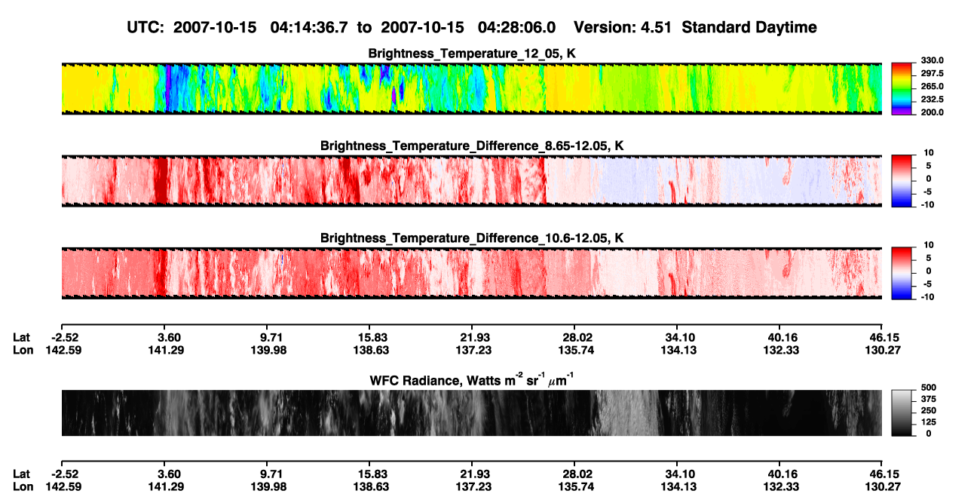
Task: Click the 8.65-12.05 difference image strip
Action: (471, 181)
